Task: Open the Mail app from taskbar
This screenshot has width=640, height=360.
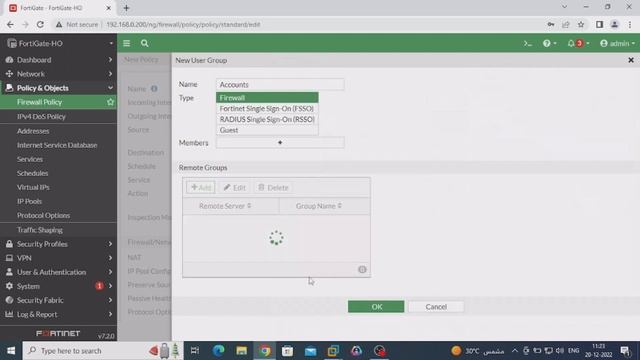Action: pos(310,351)
